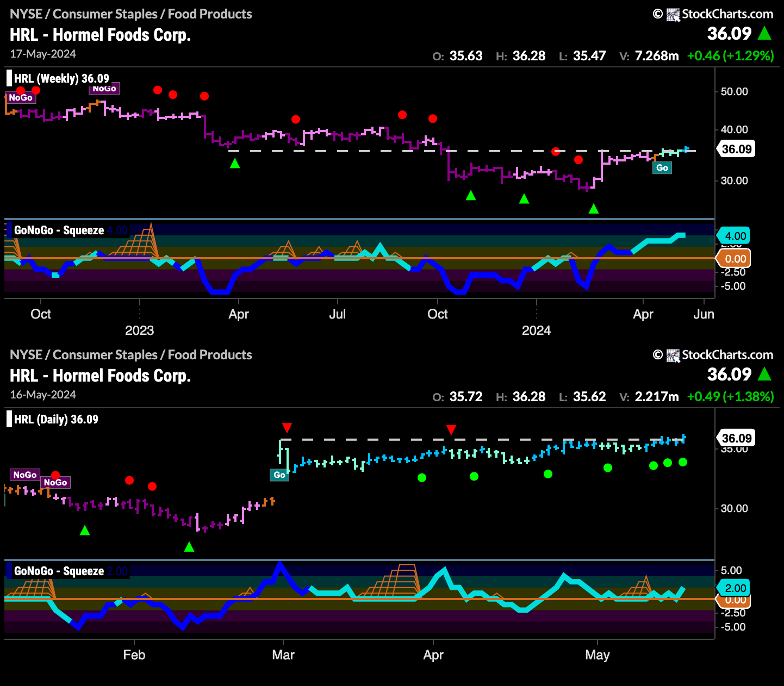The height and width of the screenshot is (686, 784).
Task: Click the HRL - Hormel Foods Corp. title above the weekly chart
Action: [100, 35]
